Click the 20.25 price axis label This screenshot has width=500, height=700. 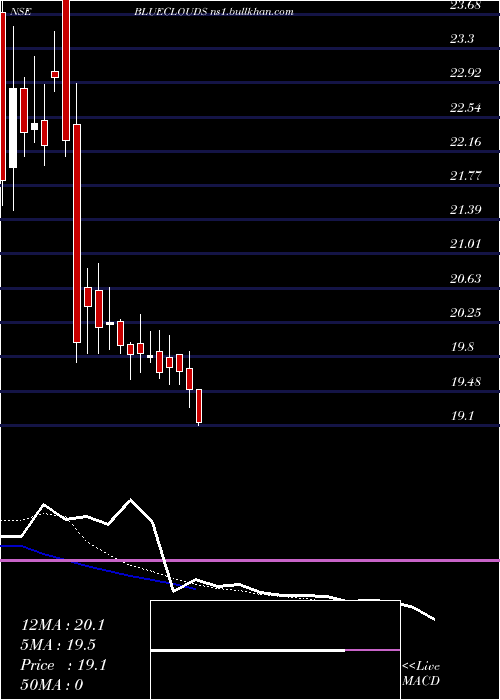pyautogui.click(x=465, y=313)
